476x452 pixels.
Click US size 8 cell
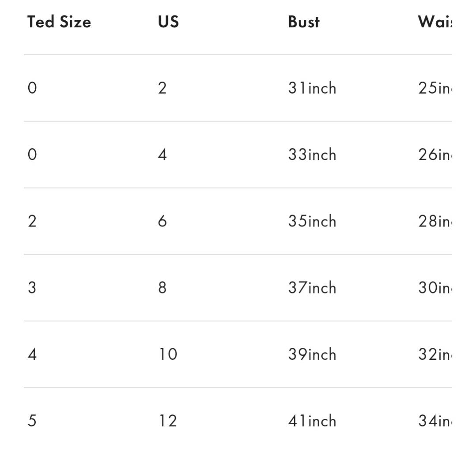(162, 287)
